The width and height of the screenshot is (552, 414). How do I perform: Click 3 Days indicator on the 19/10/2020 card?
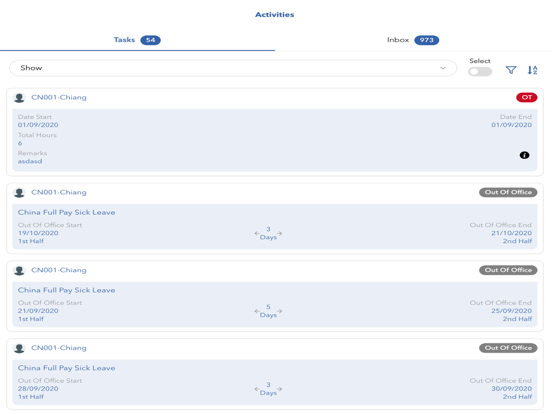268,233
